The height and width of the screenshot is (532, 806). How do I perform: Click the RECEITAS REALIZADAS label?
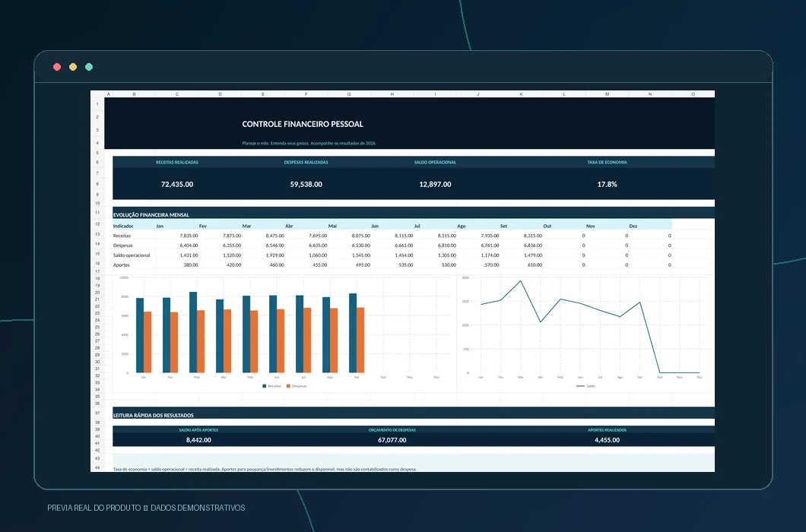(x=177, y=163)
